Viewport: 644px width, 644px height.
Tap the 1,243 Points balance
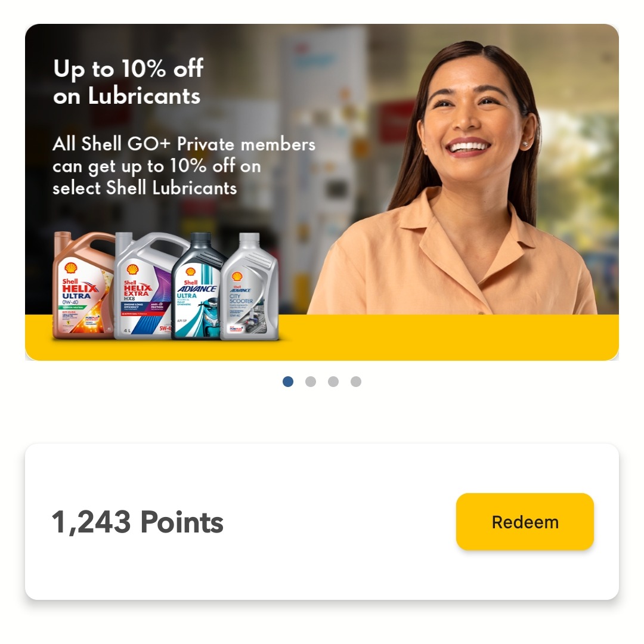point(137,522)
